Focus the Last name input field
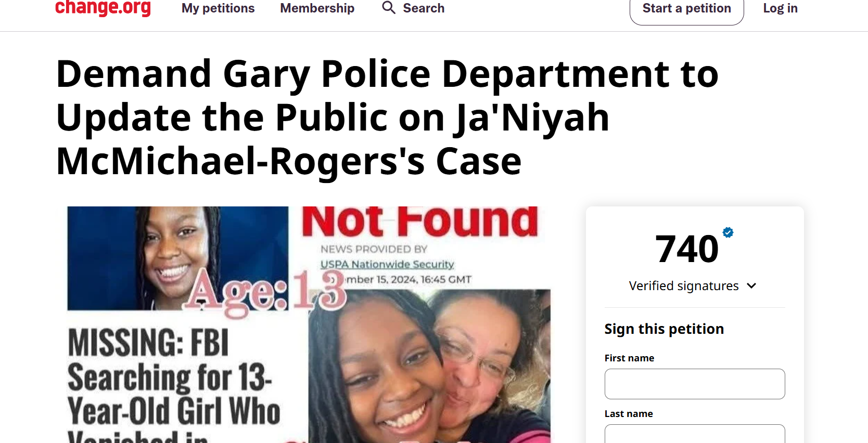This screenshot has width=868, height=443. coord(695,434)
